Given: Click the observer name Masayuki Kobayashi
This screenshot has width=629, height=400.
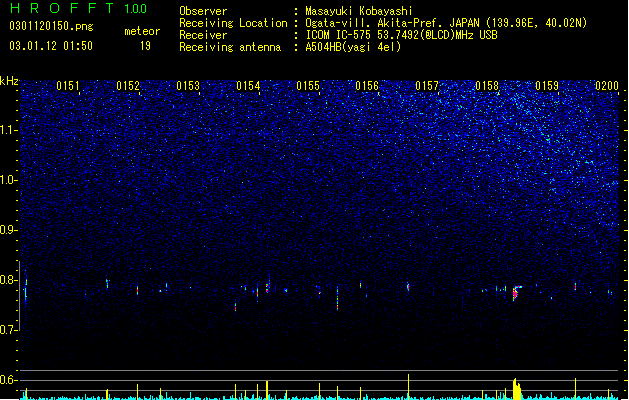Looking at the screenshot, I should tap(359, 11).
